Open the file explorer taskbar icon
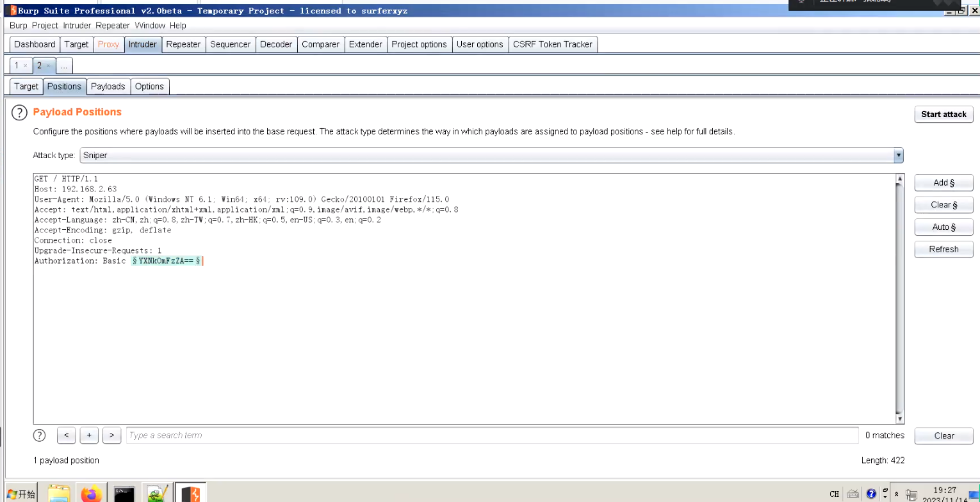Viewport: 980px width, 502px height. pos(59,493)
